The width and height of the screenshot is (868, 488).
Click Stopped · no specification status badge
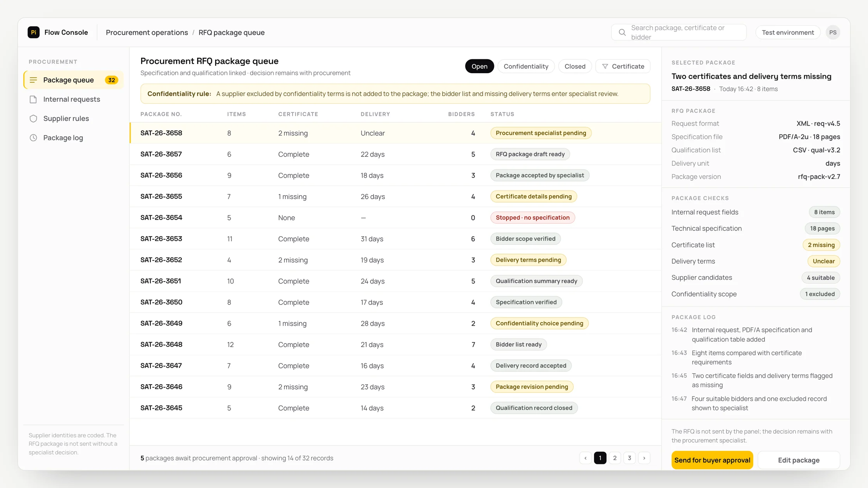point(532,218)
